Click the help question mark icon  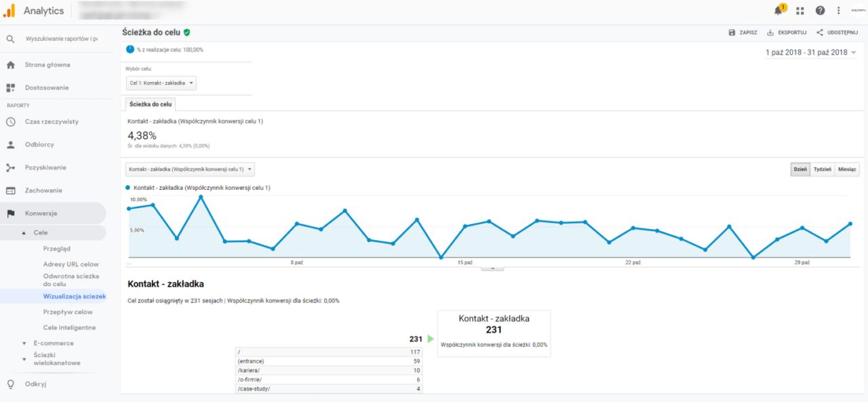point(820,11)
